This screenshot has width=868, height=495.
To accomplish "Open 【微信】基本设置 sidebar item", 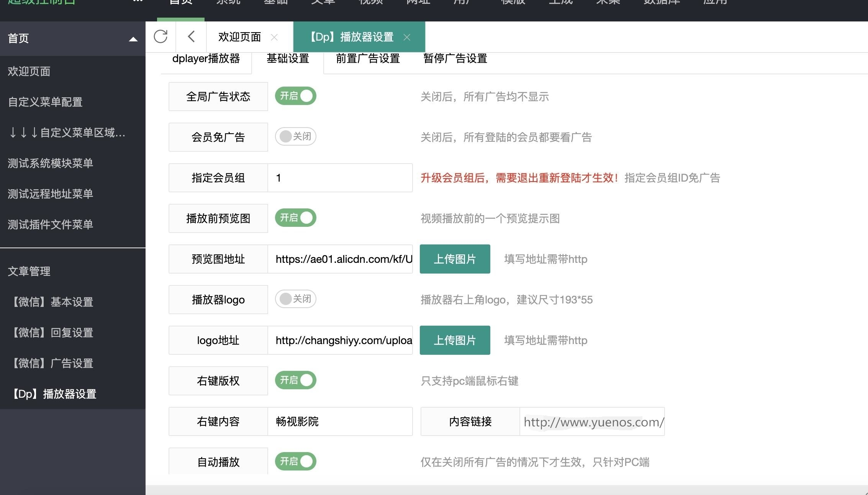I will 52,302.
